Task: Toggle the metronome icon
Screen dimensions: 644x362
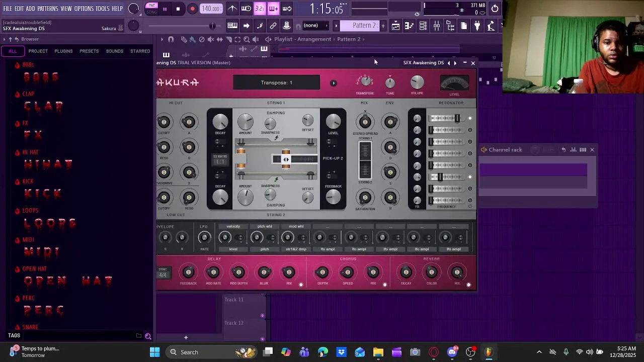Action: tap(232, 9)
